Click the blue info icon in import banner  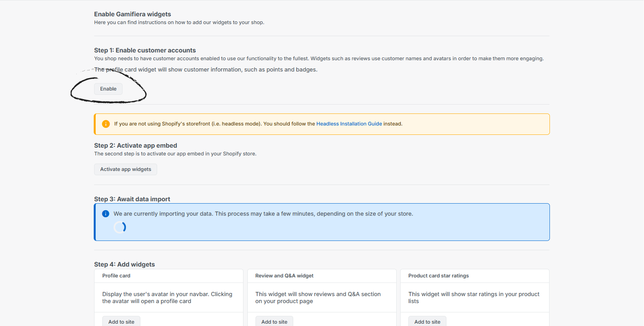pos(105,214)
